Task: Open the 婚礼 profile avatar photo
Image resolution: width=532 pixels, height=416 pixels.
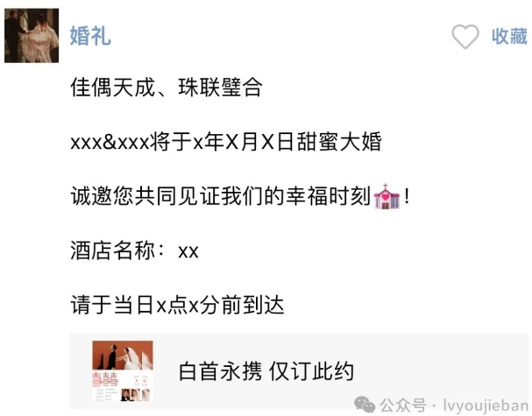Action: point(32,36)
